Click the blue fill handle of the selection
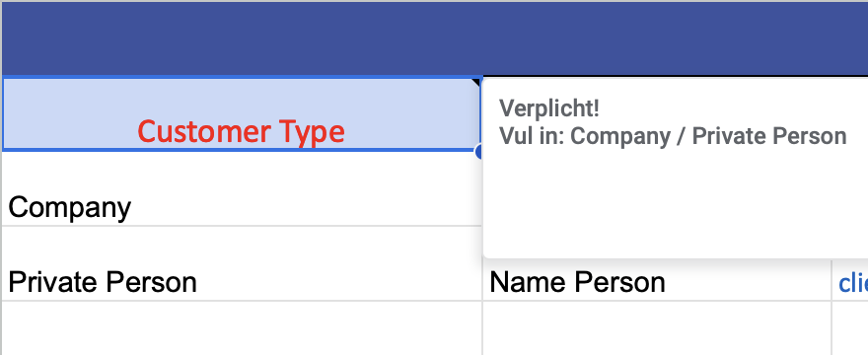The height and width of the screenshot is (355, 868). [x=479, y=151]
